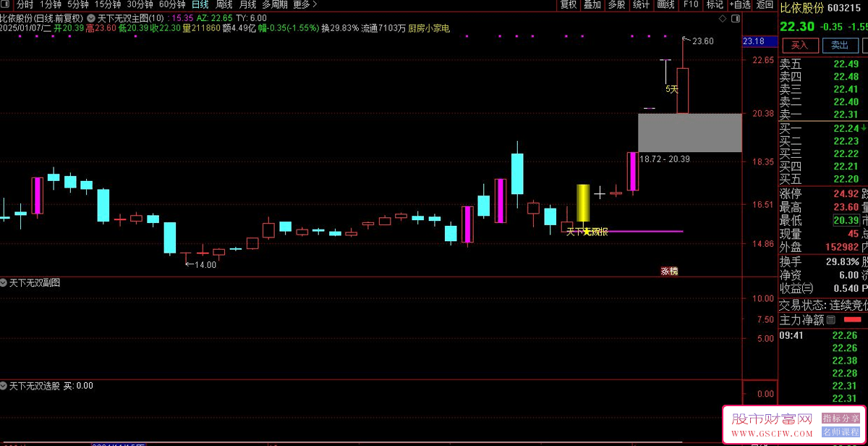This screenshot has height=446, width=868.
Task: Switch to the 周线 weekly tab
Action: 224,4
